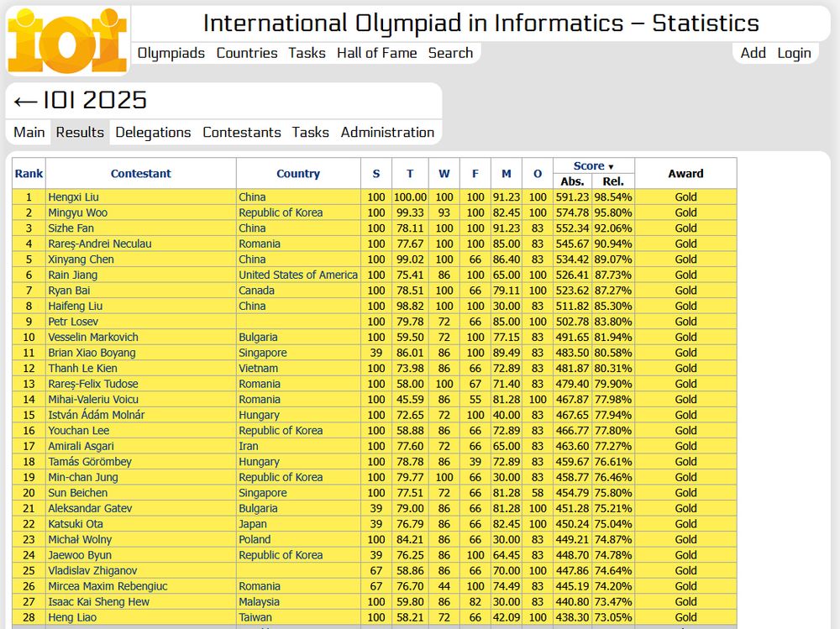
Task: Open the Hall of Fame page
Action: pyautogui.click(x=376, y=53)
